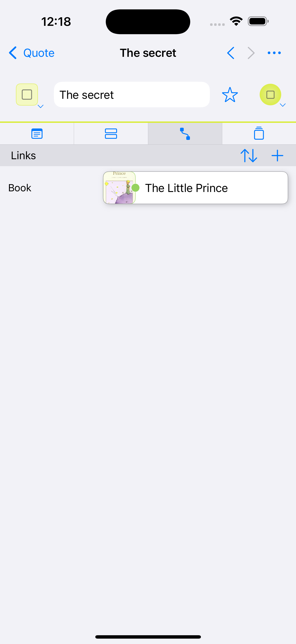The height and width of the screenshot is (644, 296).
Task: Go to the previous record arrow
Action: [x=231, y=53]
